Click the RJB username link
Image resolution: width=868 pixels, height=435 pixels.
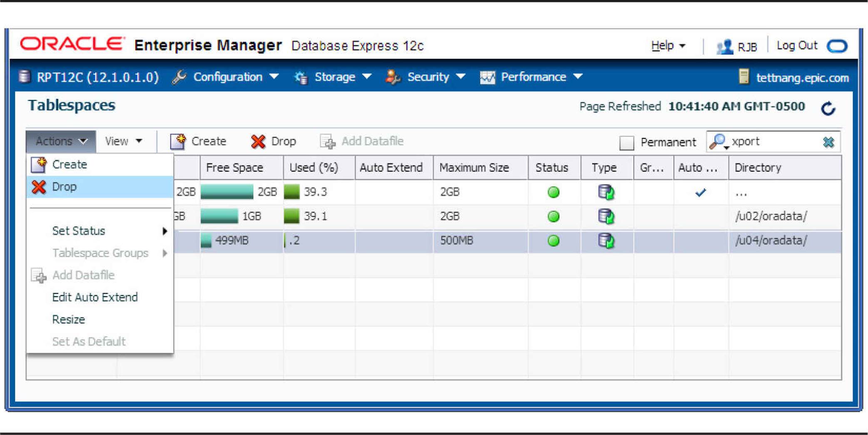point(747,47)
